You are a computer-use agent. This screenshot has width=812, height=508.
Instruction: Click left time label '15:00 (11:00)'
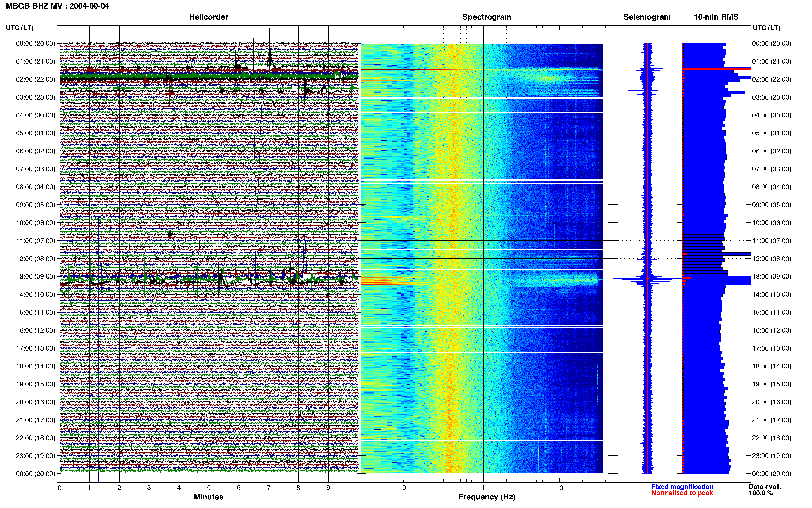click(36, 313)
